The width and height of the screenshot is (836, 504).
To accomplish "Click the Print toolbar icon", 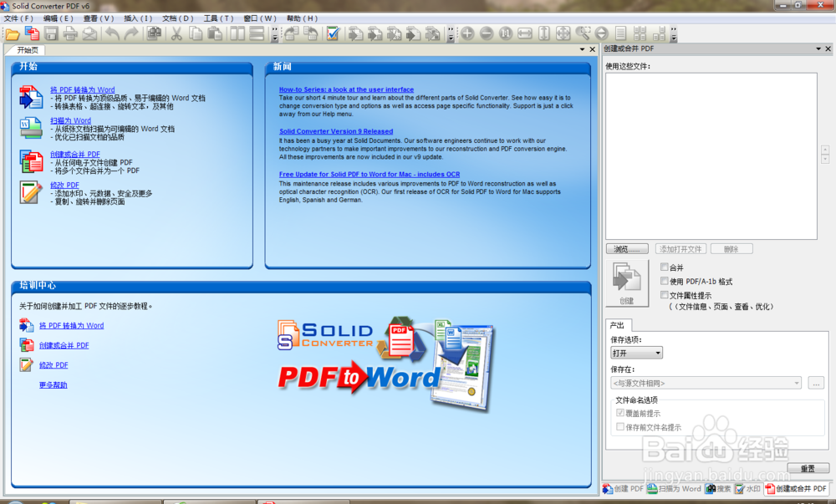I will coord(70,33).
